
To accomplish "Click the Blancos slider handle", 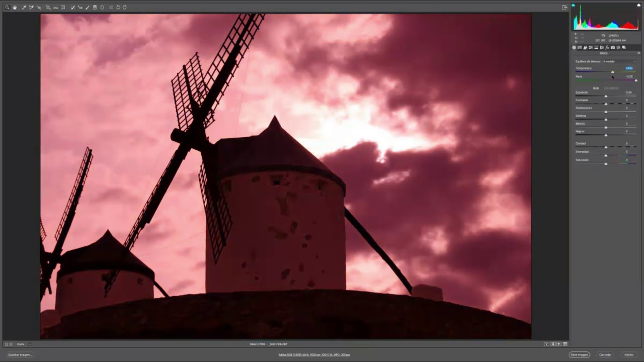I will tap(606, 127).
